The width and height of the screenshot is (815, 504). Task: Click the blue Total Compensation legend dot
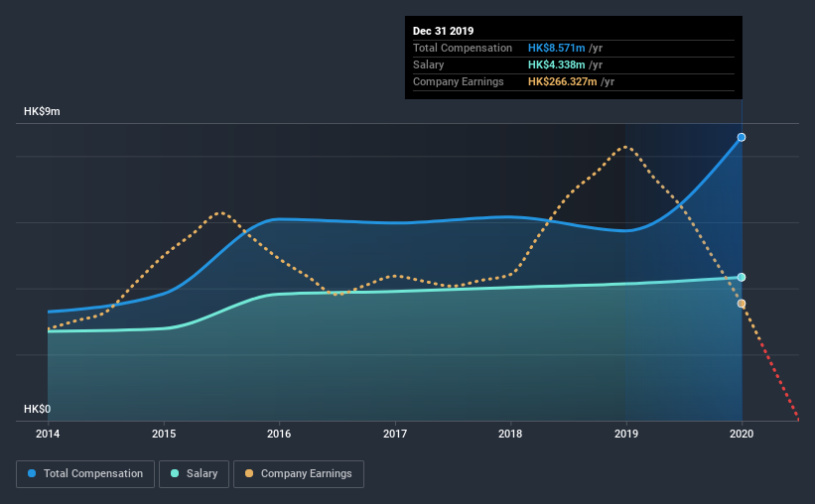(x=32, y=473)
